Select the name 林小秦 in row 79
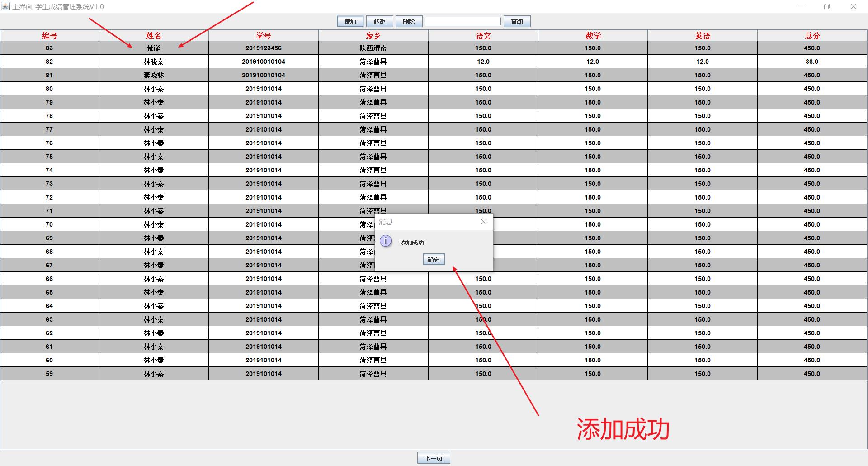The image size is (868, 466). click(154, 102)
